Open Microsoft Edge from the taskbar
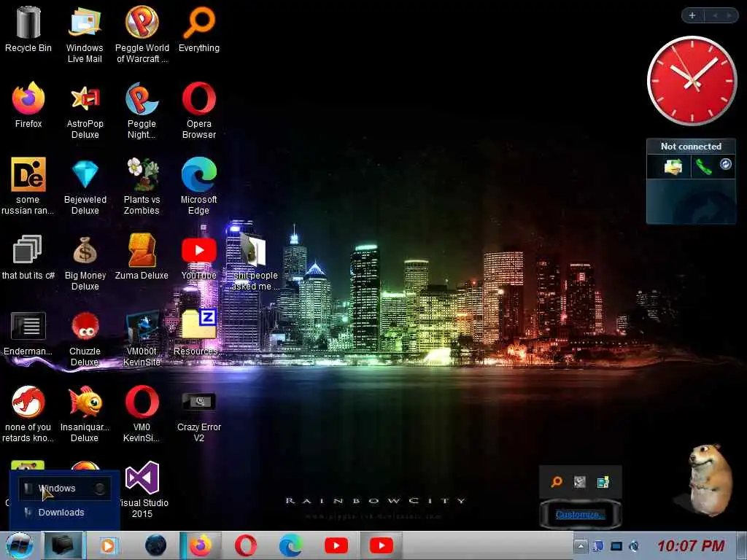747x560 pixels. click(290, 545)
